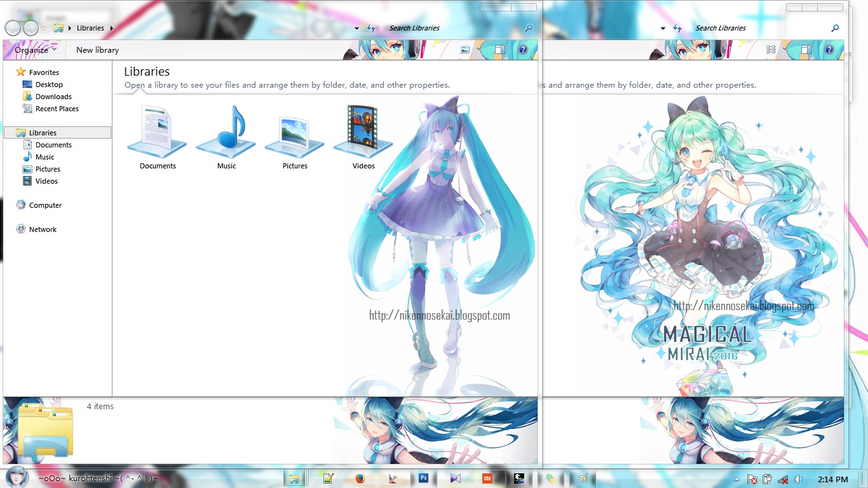Change your view icon in front window
The height and width of the screenshot is (488, 868).
(465, 50)
